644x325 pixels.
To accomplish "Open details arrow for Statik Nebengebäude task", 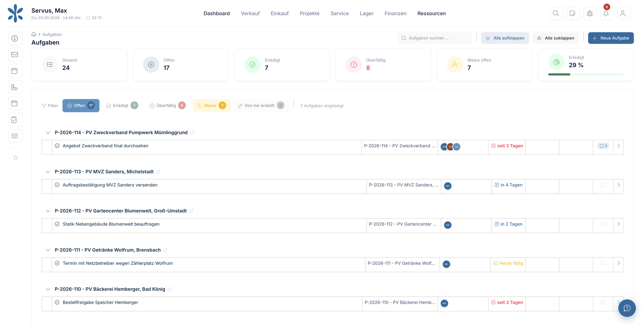I will click(619, 224).
